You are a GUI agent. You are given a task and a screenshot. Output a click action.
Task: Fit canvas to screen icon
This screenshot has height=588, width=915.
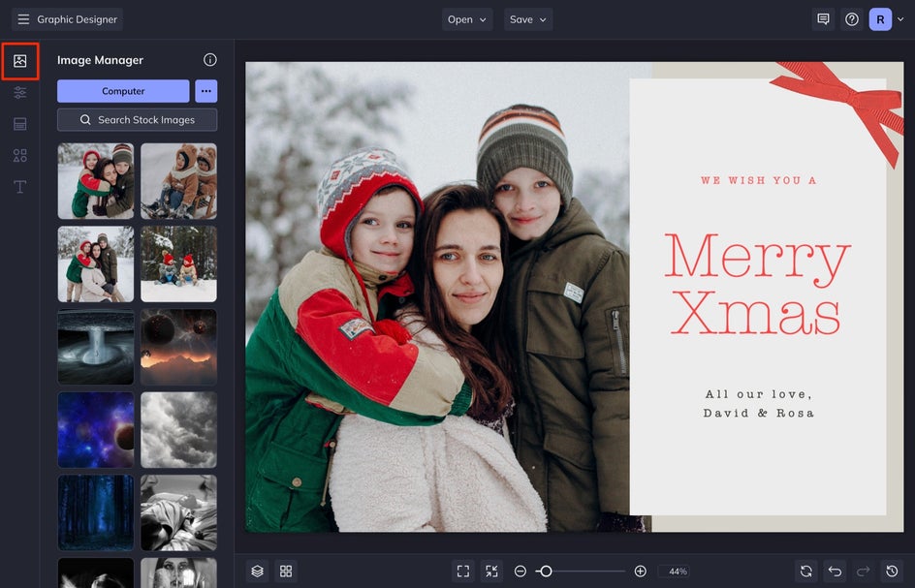pyautogui.click(x=463, y=572)
